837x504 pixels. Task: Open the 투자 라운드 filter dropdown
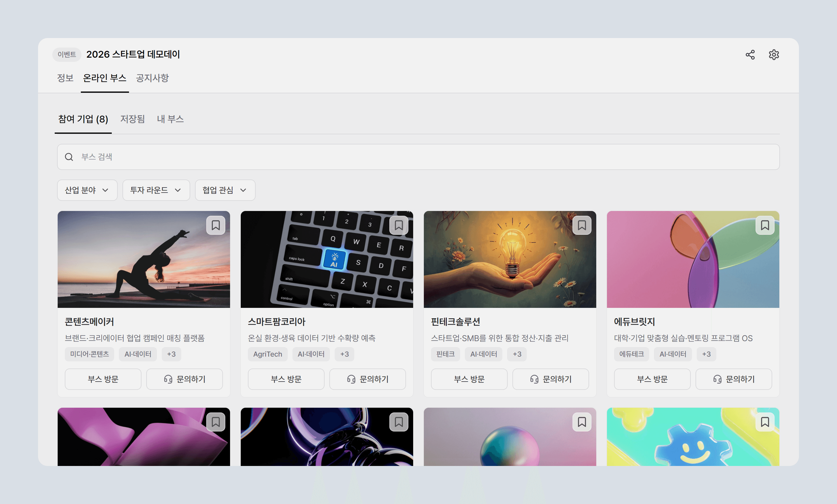point(156,190)
